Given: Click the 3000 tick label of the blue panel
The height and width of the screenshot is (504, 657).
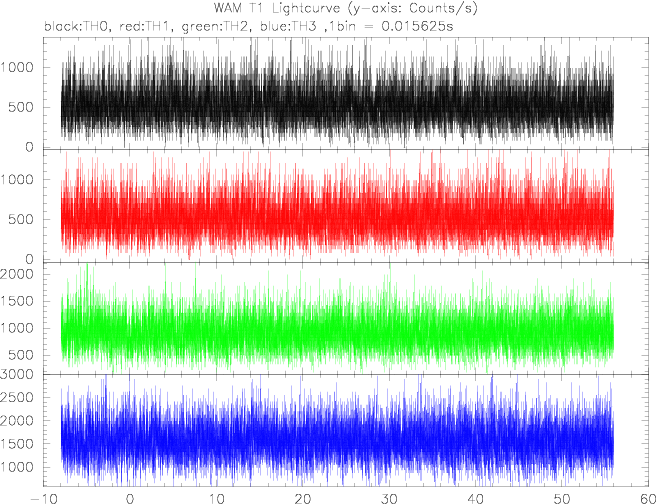Looking at the screenshot, I should point(17,375).
